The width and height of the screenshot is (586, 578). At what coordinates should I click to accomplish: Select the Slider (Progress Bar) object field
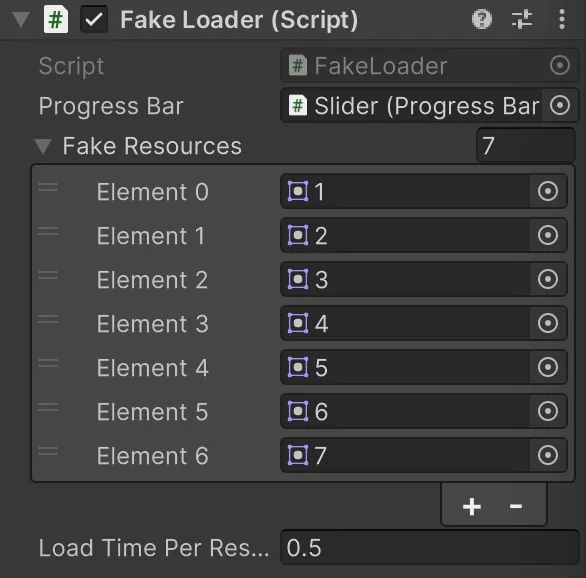[411, 105]
